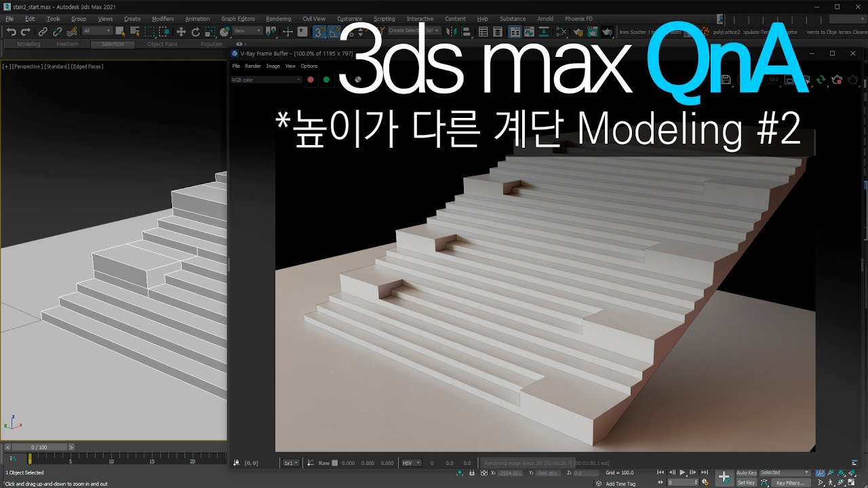Switch to the Freeform ribbon tab
This screenshot has width=868, height=488.
pos(67,44)
